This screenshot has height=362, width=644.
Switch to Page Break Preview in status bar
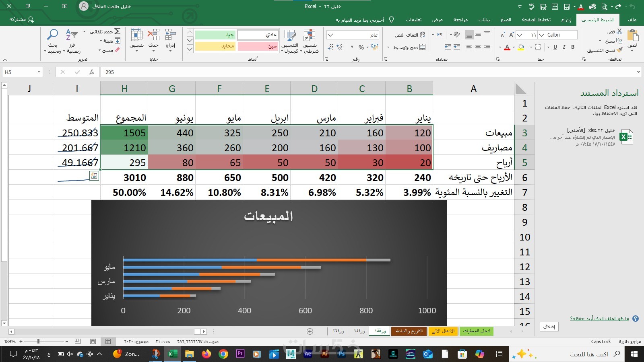[x=78, y=341]
